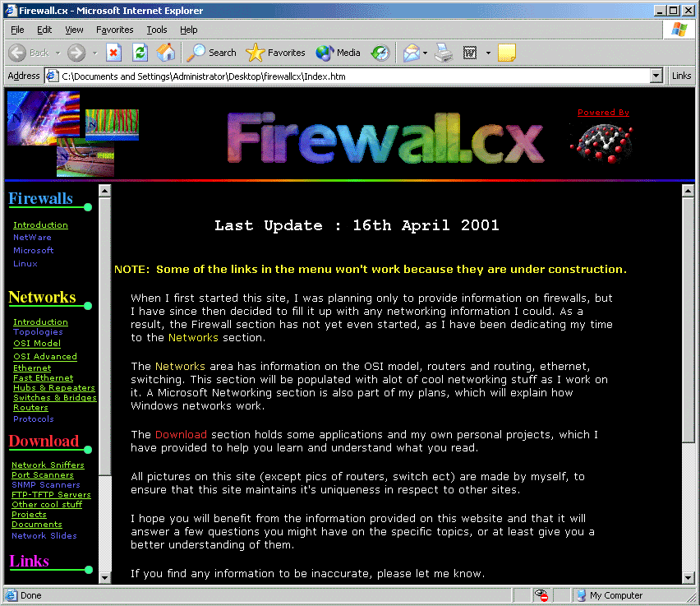Open the SNMP Scanners link
Viewport: 700px width, 606px height.
click(x=46, y=484)
